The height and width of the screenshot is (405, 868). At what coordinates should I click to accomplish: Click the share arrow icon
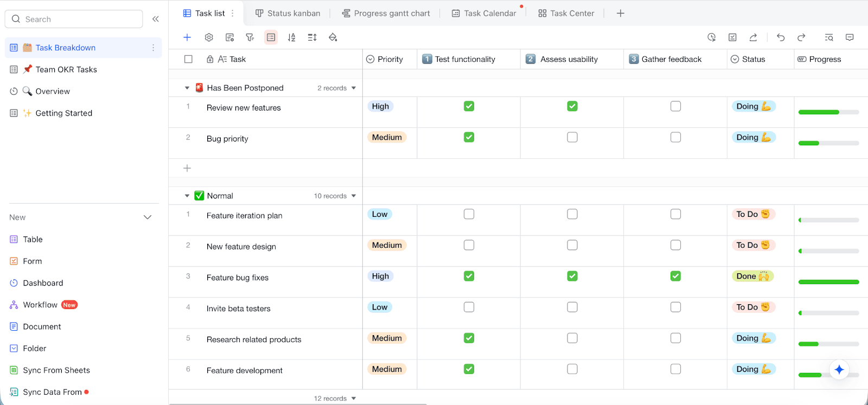pyautogui.click(x=753, y=37)
